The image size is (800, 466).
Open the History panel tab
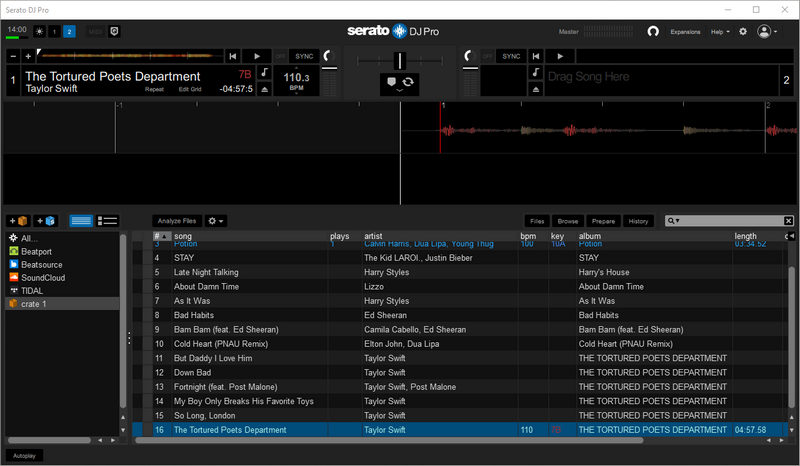tap(638, 221)
